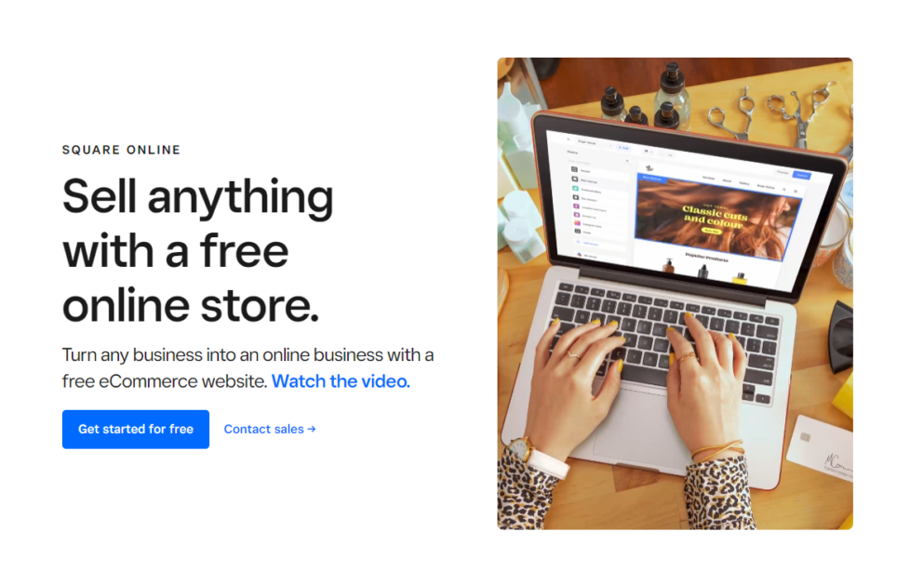The height and width of the screenshot is (585, 924).
Task: Select the Preview button on laptop screen
Action: 783,172
